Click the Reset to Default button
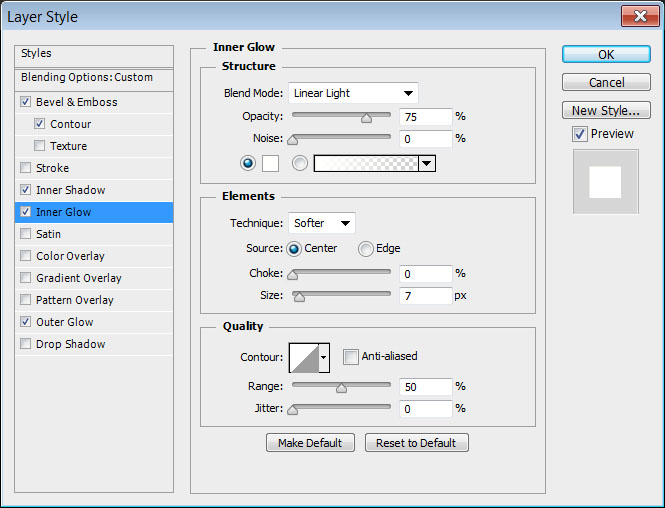 (x=416, y=443)
